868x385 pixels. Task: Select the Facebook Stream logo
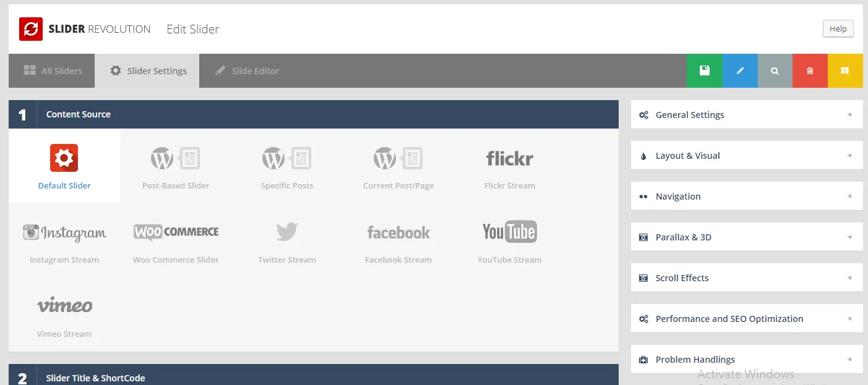(398, 232)
